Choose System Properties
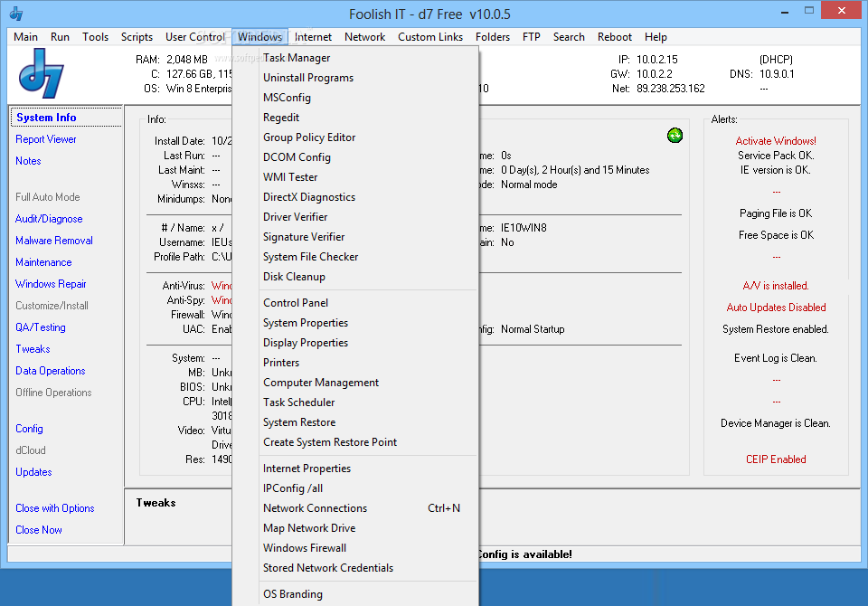 pyautogui.click(x=355, y=323)
